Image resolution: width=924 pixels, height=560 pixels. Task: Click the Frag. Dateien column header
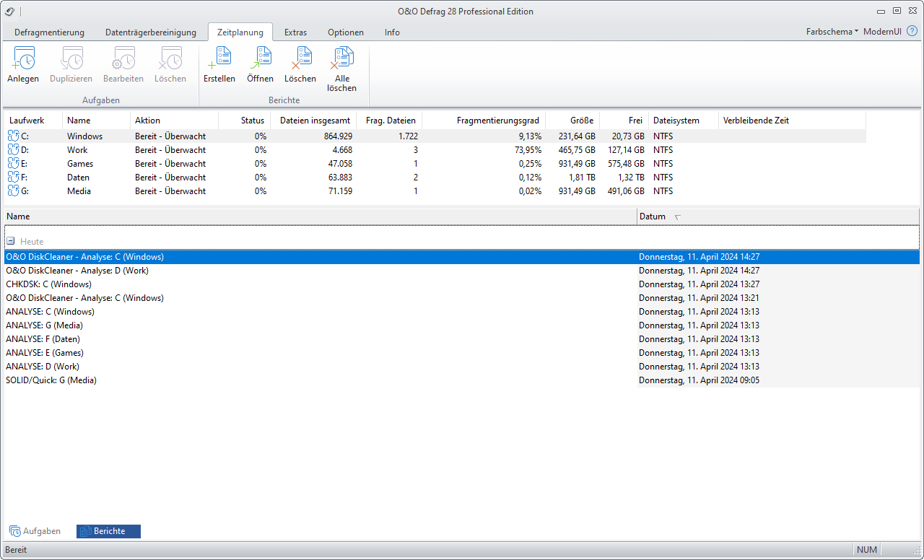click(x=389, y=121)
